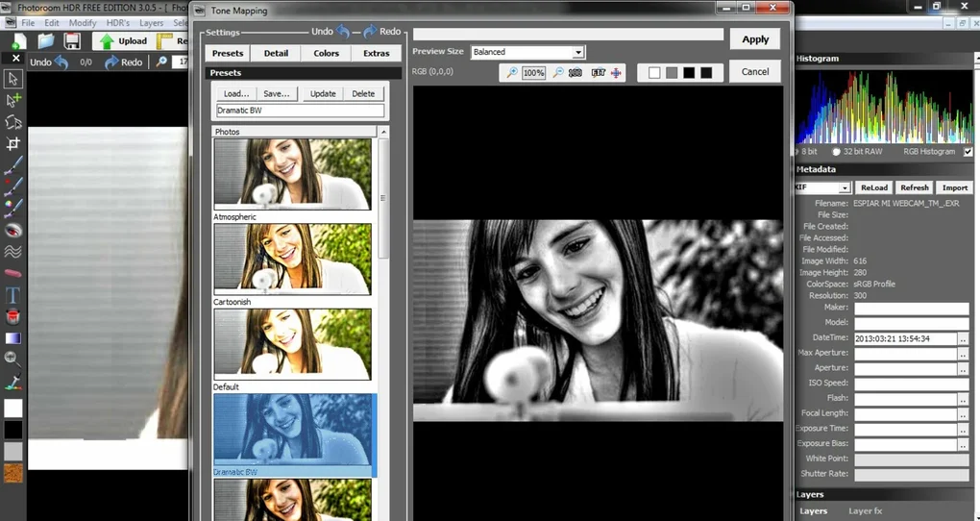The image size is (980, 521).
Task: Select the 32 bit RAW histogram radio
Action: coord(836,152)
